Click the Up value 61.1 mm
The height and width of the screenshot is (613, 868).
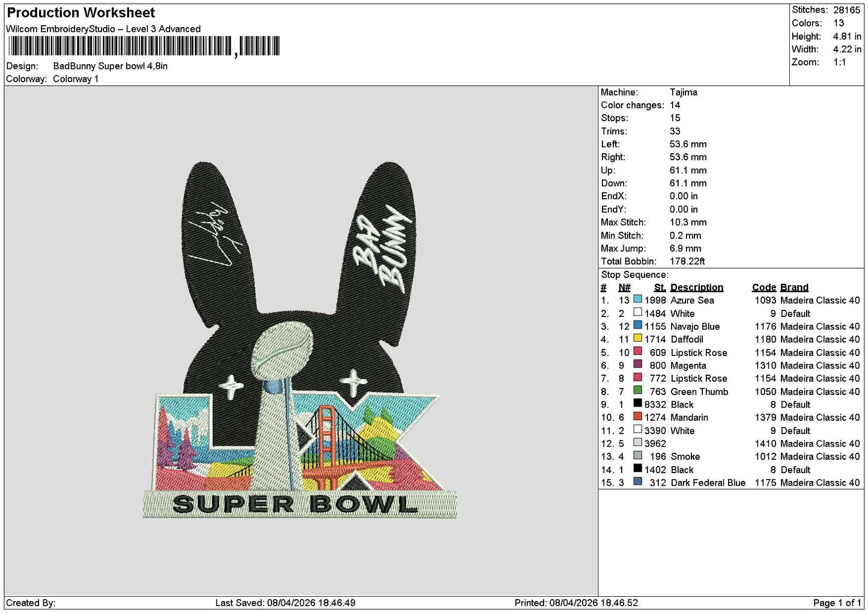[x=688, y=171]
